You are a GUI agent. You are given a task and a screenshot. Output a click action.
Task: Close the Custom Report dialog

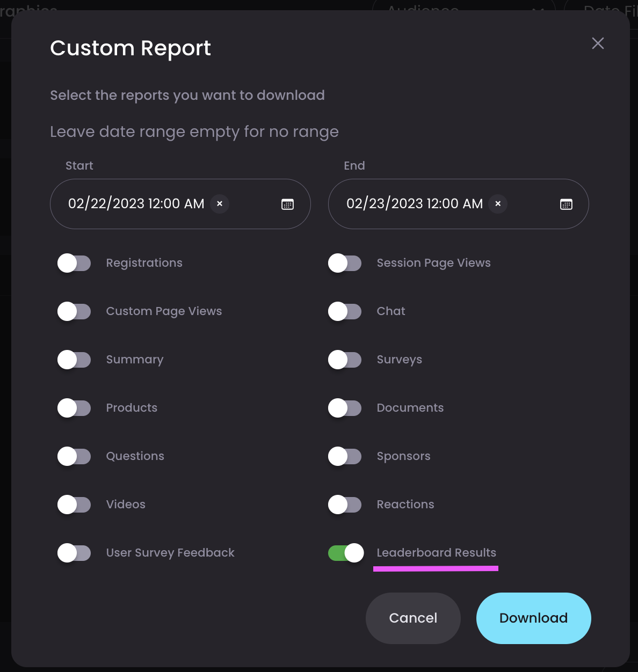click(x=598, y=43)
